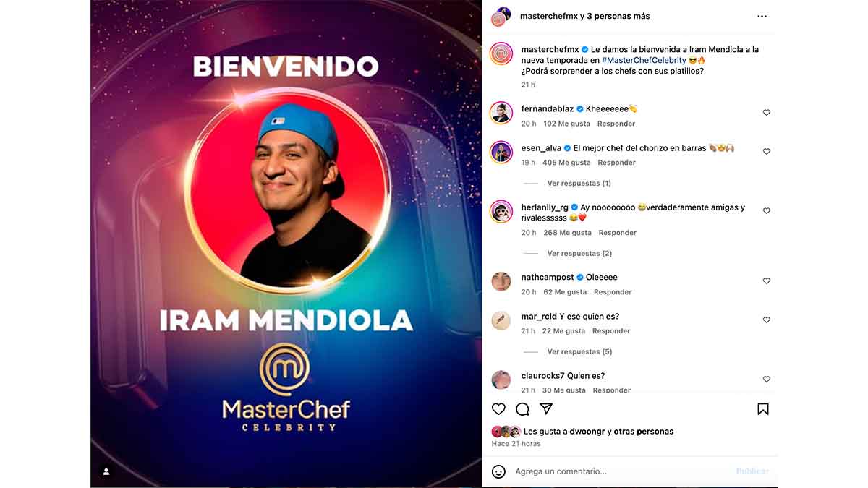Image resolution: width=868 pixels, height=488 pixels.
Task: Expand Ver respuestas (5) under mar_rcld
Action: click(x=579, y=352)
